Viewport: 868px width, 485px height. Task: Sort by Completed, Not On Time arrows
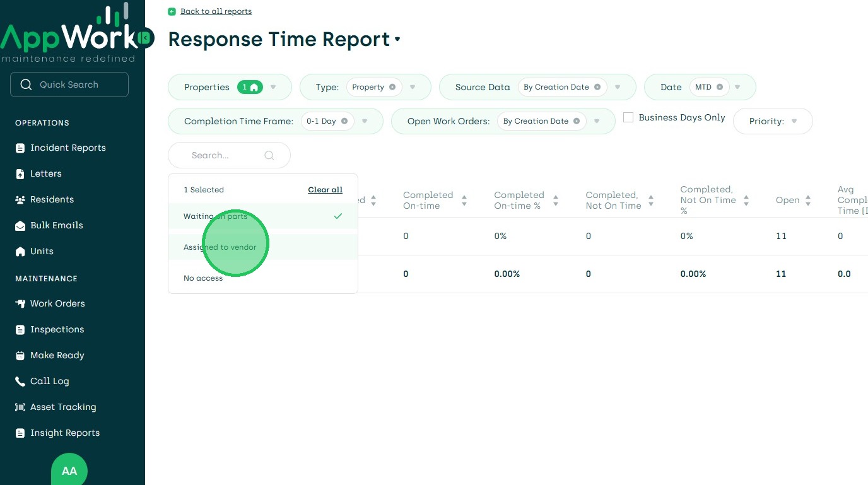click(651, 201)
